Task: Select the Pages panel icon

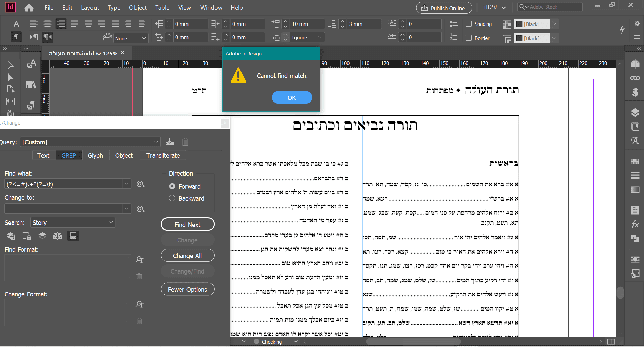Action: click(x=635, y=64)
